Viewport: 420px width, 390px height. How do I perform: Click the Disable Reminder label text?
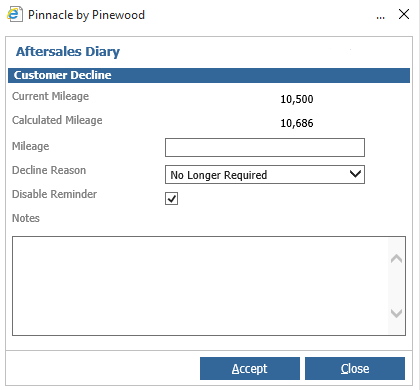[x=54, y=194]
